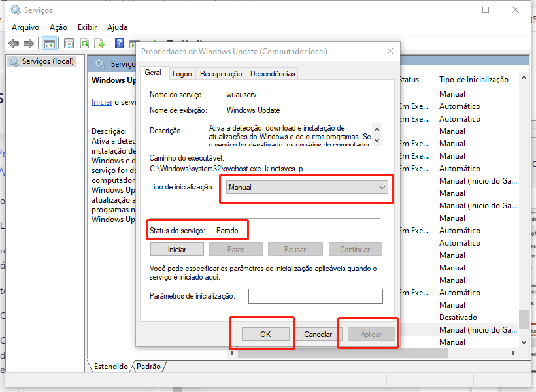Click the Back arrow toolbar icon

click(14, 43)
